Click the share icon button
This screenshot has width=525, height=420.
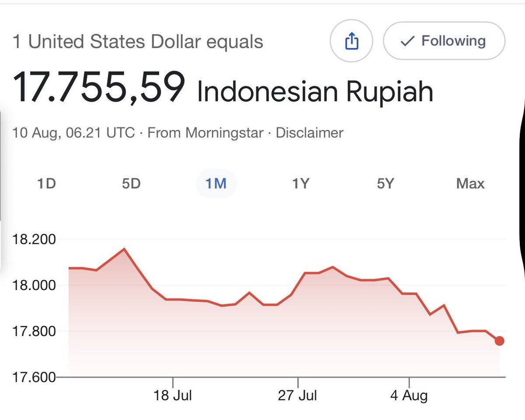(352, 42)
